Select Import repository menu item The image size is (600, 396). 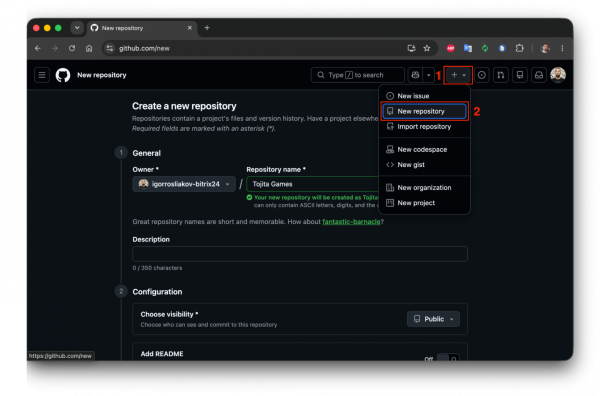tap(424, 127)
